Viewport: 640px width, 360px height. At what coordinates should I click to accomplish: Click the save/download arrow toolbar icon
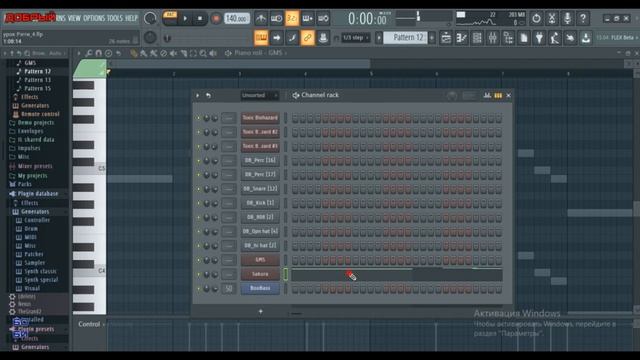click(x=586, y=38)
